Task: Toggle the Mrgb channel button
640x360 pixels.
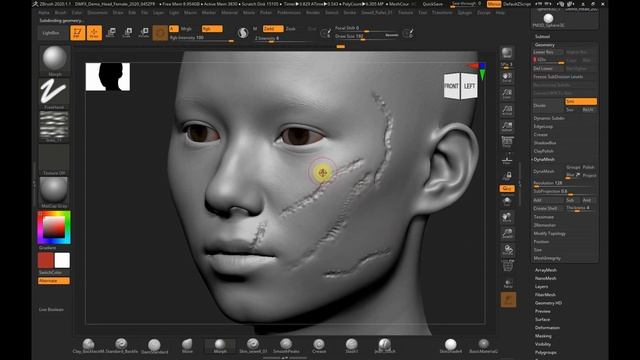Action: tap(186, 29)
